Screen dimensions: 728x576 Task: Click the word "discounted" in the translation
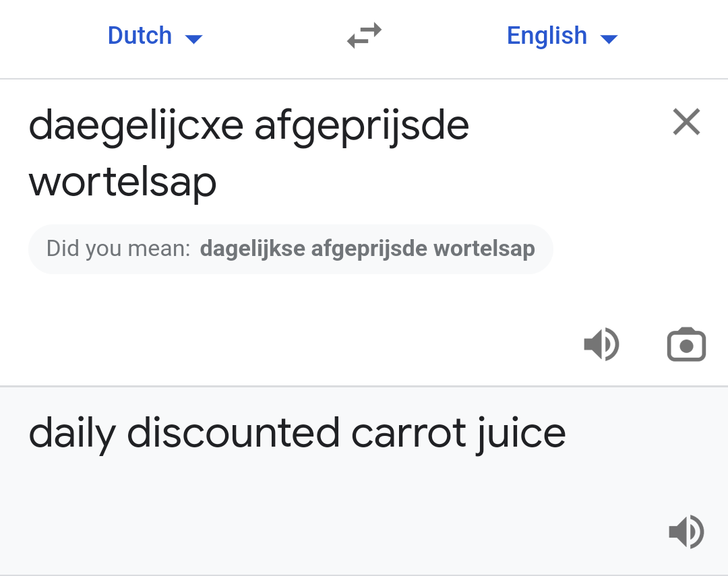point(233,433)
